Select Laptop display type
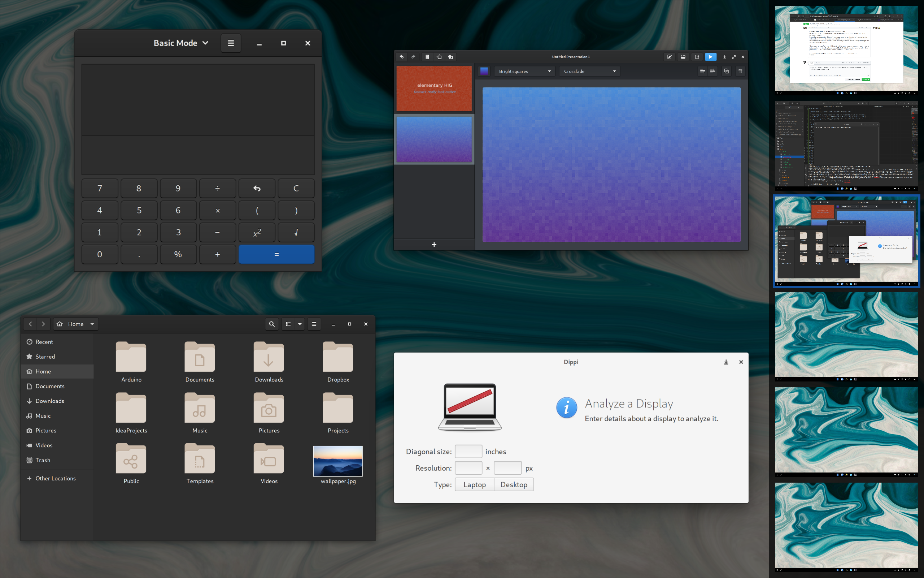This screenshot has width=924, height=578. point(475,485)
